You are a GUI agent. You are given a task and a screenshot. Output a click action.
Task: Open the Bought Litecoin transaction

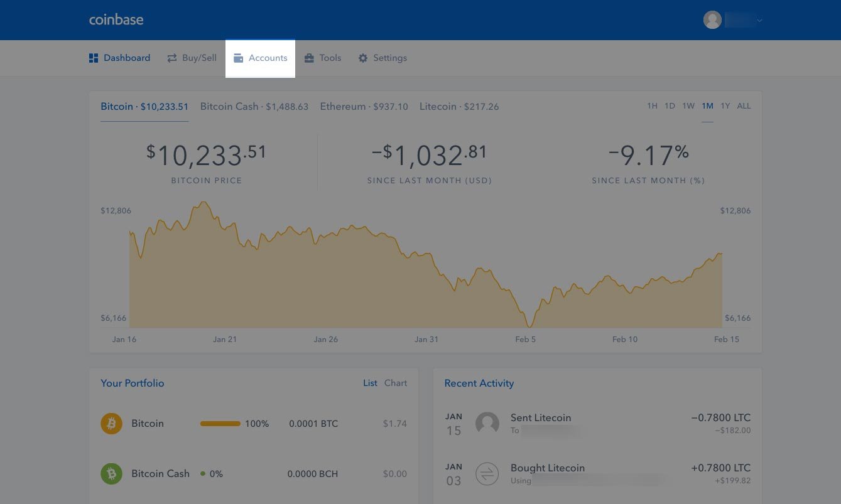[x=597, y=474]
